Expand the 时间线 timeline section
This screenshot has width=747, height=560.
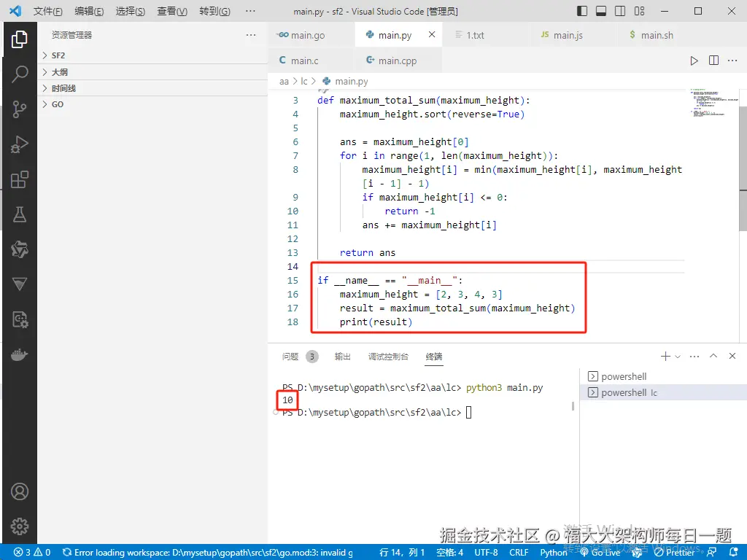coord(152,88)
